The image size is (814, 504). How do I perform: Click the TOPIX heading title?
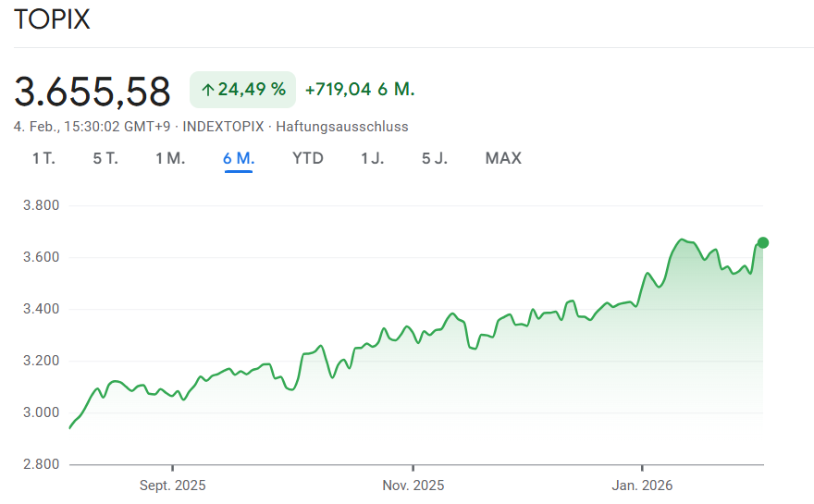point(53,20)
